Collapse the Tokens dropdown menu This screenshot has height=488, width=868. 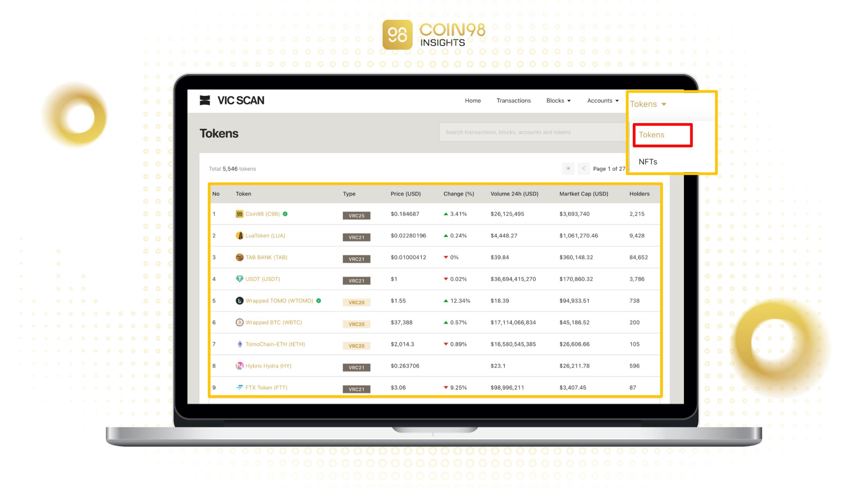point(648,104)
